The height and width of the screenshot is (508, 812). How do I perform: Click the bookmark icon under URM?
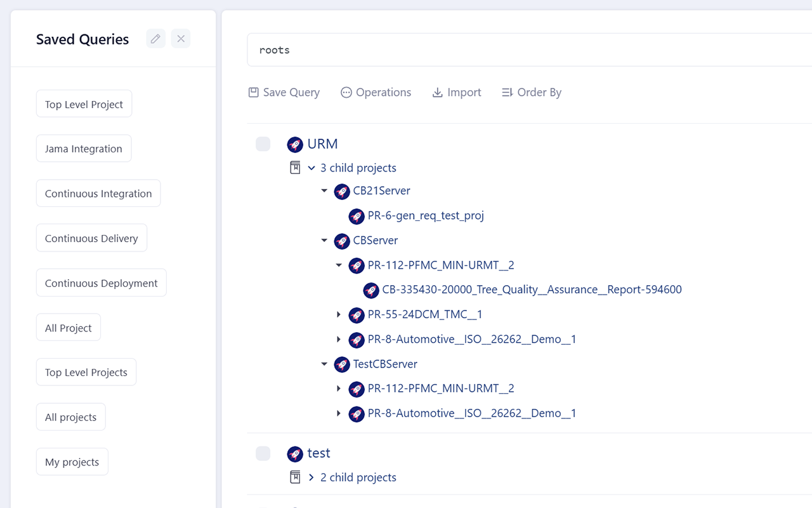(x=295, y=168)
